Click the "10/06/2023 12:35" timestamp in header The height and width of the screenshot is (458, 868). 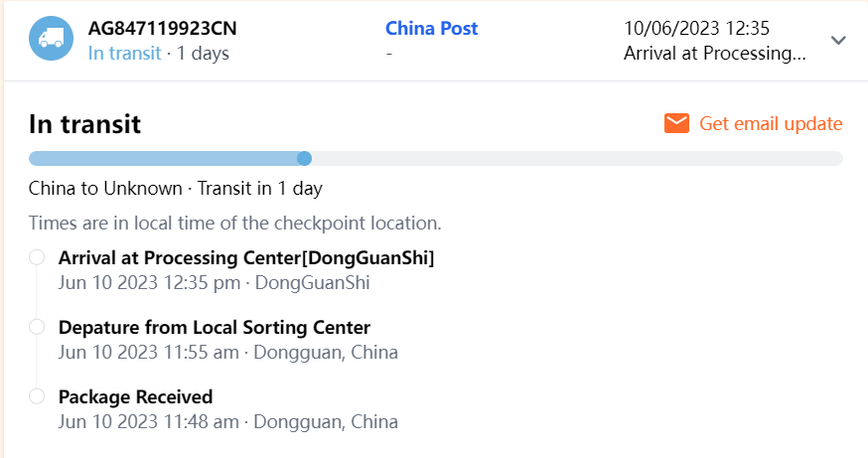tap(696, 29)
